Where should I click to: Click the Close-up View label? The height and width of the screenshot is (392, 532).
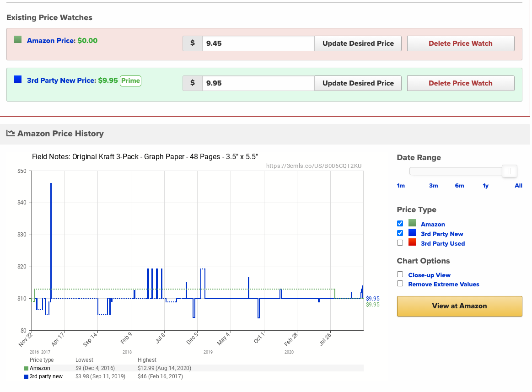[x=429, y=275]
